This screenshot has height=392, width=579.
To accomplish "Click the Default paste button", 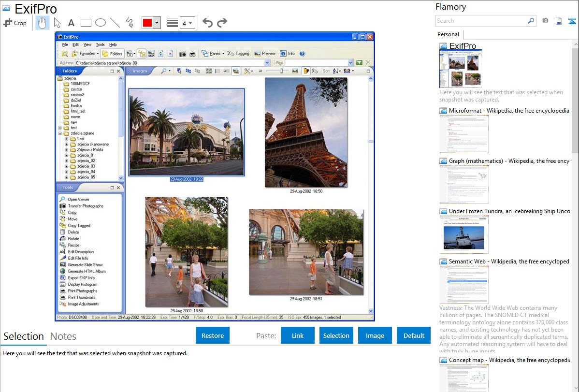I will [x=414, y=335].
